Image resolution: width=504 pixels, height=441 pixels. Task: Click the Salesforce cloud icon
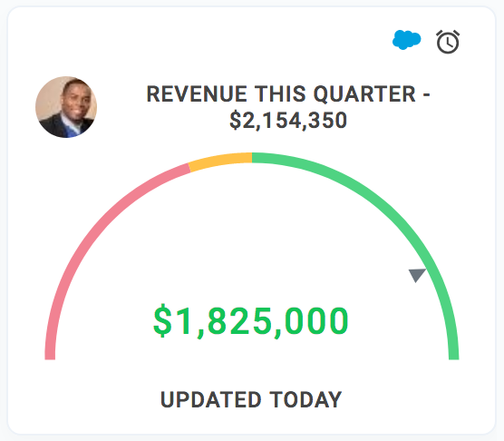(x=407, y=40)
